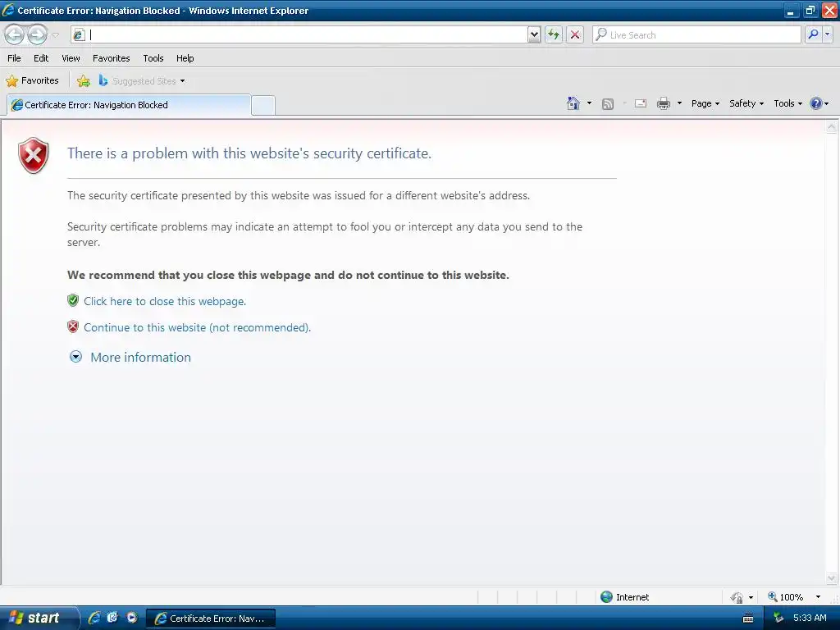Click the green shield icon beside close link
Screen dimensions: 840x630
(x=73, y=300)
